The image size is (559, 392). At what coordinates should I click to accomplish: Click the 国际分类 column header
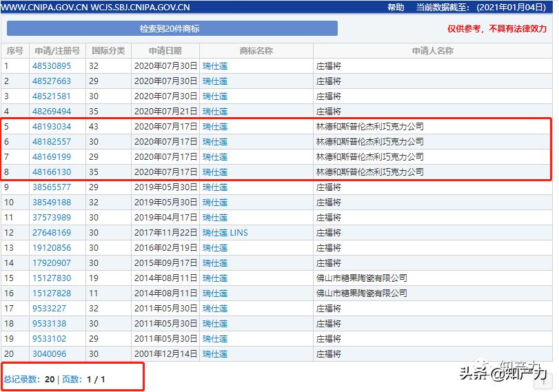[108, 50]
